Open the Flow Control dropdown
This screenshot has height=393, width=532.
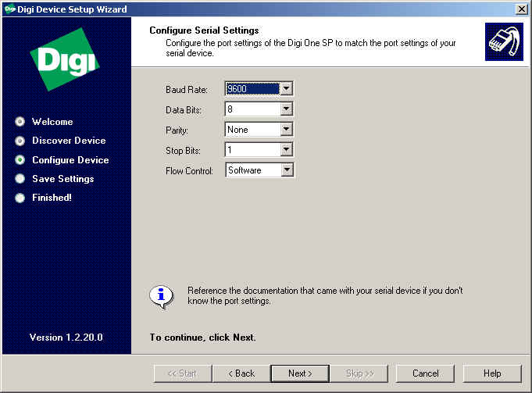click(286, 170)
